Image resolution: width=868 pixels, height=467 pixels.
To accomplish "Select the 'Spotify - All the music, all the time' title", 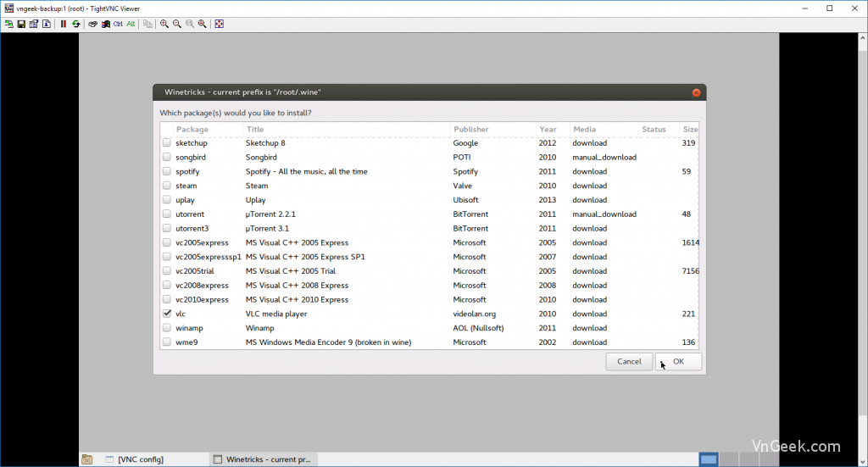I will pos(307,171).
